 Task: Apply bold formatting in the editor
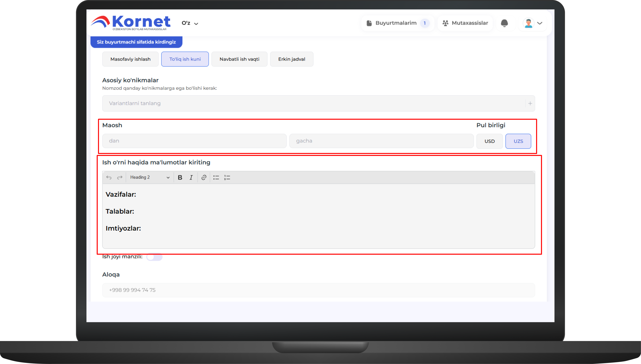(x=180, y=177)
